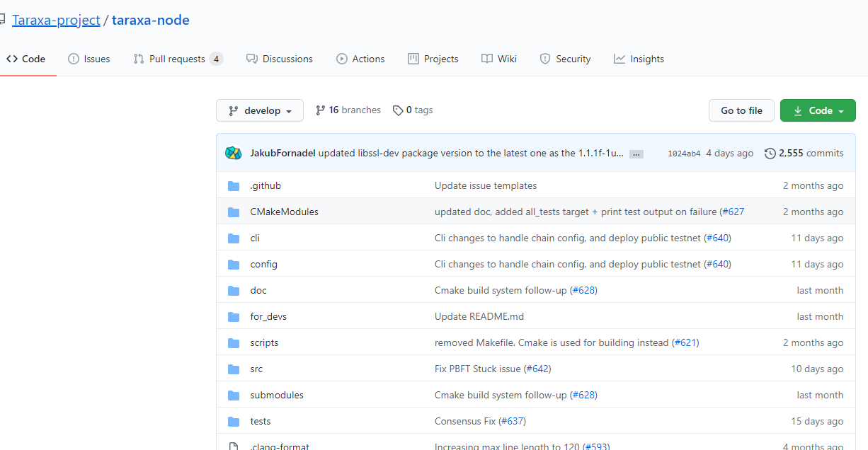Open pull request #637 link
Viewport: 868px width, 450px height.
(513, 421)
